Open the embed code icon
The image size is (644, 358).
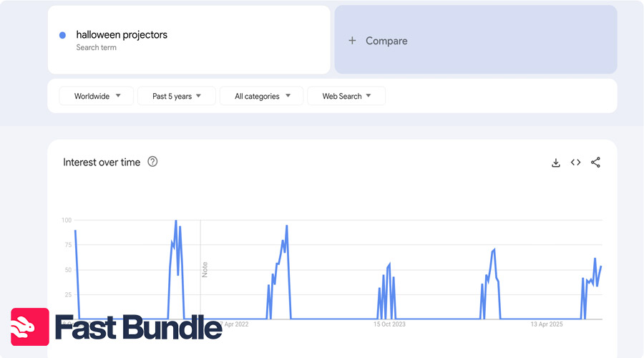click(575, 163)
